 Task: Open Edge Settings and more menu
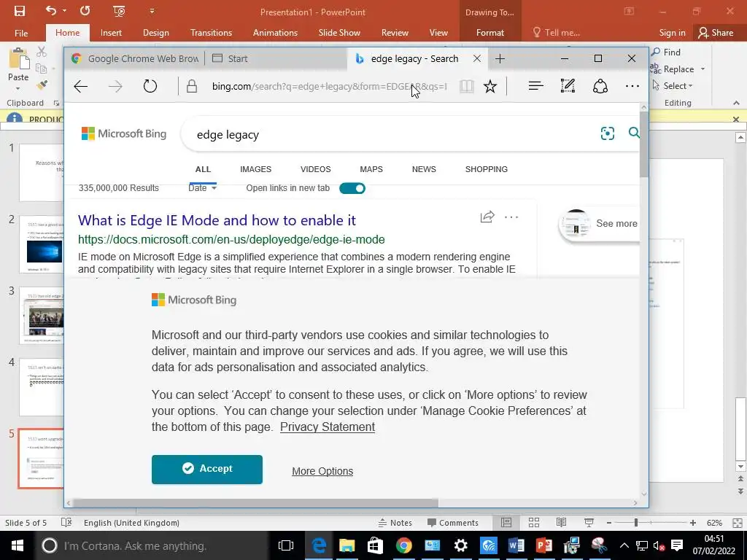[x=632, y=86]
